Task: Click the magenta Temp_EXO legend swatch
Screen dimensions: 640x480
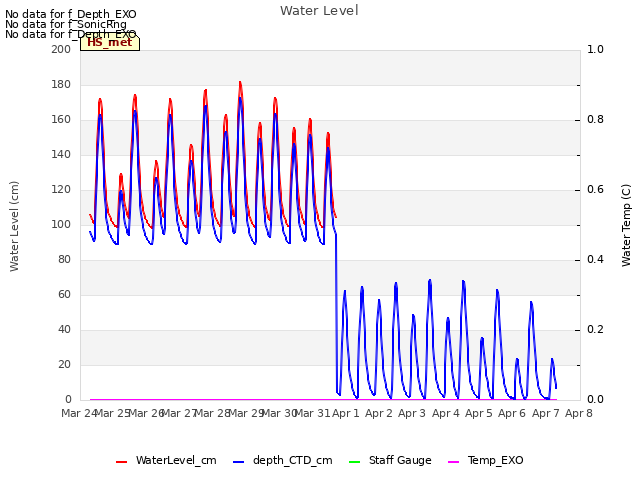Action: tap(453, 462)
